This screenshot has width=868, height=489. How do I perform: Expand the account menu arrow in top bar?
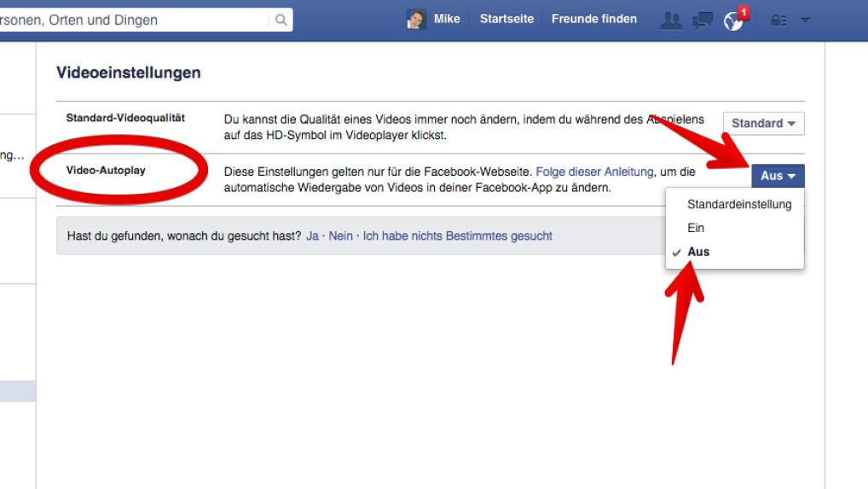[x=806, y=20]
